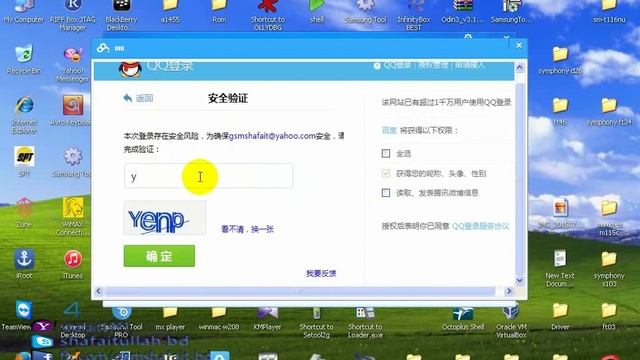Click the green 确定 confirm button
Screen dimensions: 640x360
[x=159, y=256]
